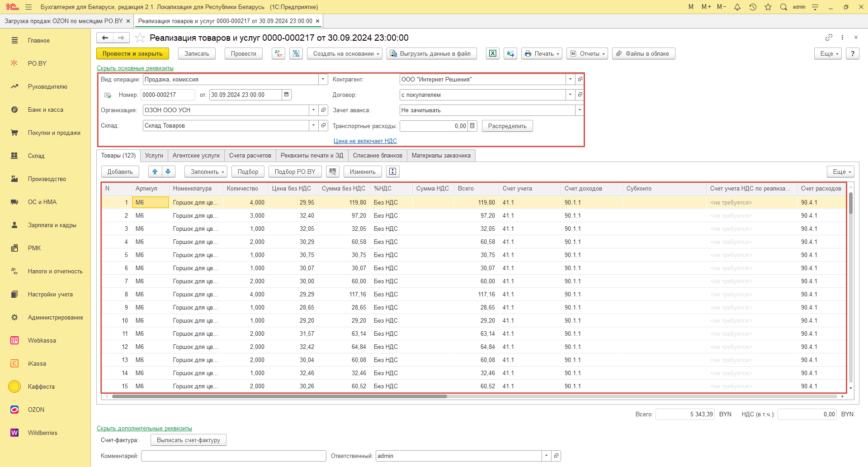Open calendar picker for document date
Screen dimensions: 868x467
coord(287,95)
